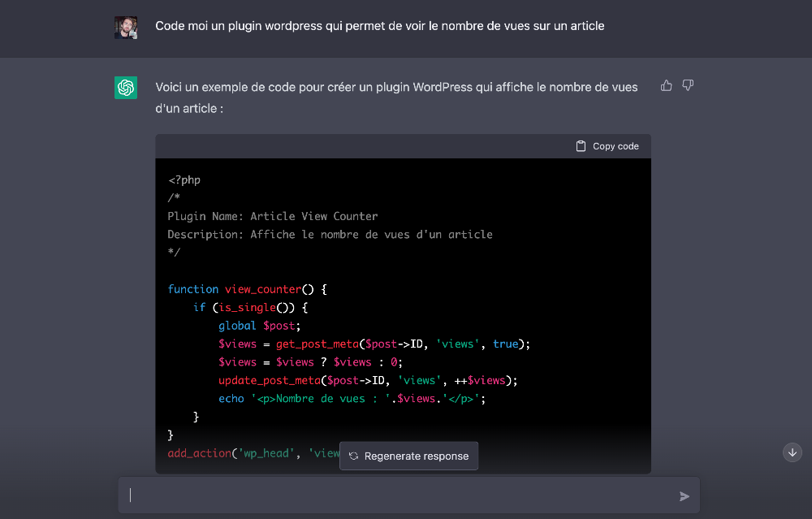Click the response text 'Voici un exemple de code'

225,87
